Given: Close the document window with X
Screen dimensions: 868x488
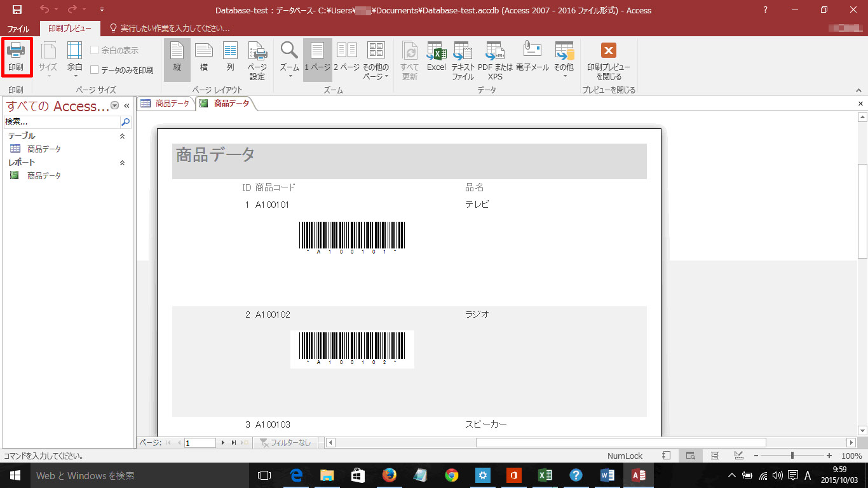Looking at the screenshot, I should pyautogui.click(x=861, y=104).
